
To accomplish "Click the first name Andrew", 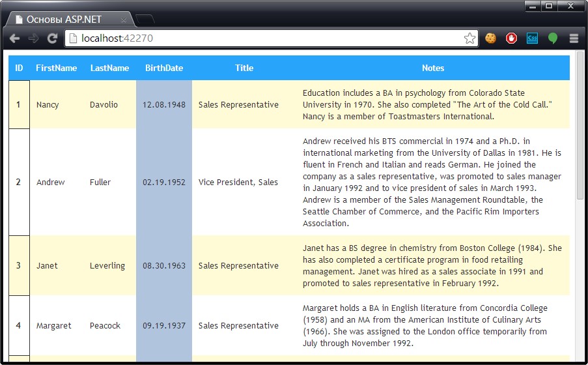I will pyautogui.click(x=50, y=182).
